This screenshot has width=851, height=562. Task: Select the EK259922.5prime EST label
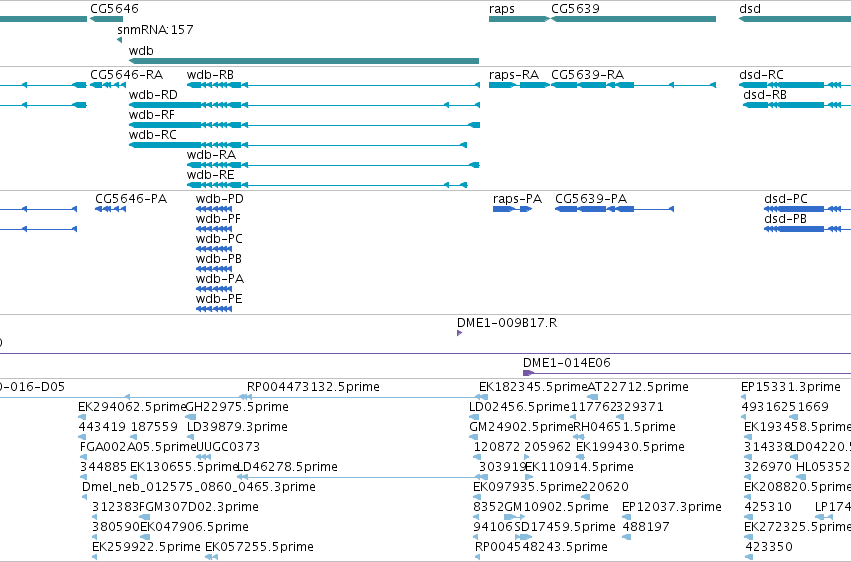(x=147, y=547)
